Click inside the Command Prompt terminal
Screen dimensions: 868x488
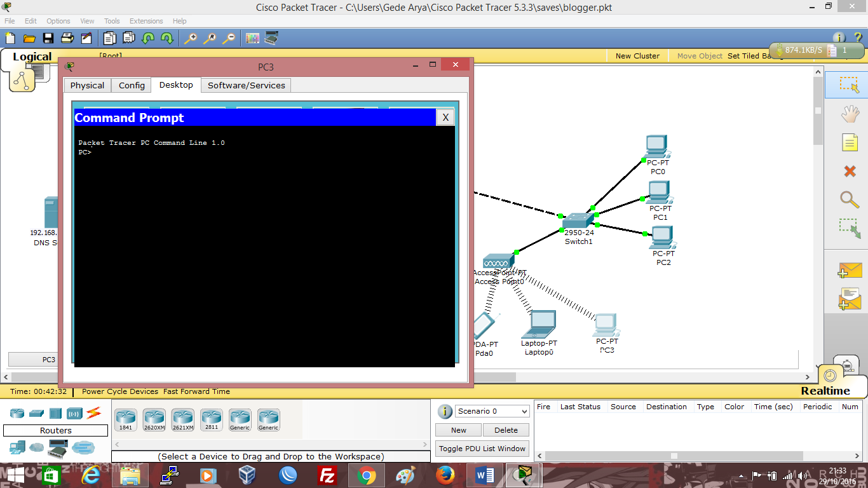point(264,246)
